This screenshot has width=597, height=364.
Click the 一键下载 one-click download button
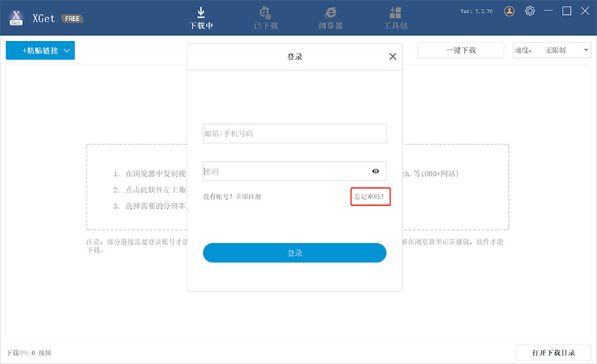[x=460, y=51]
